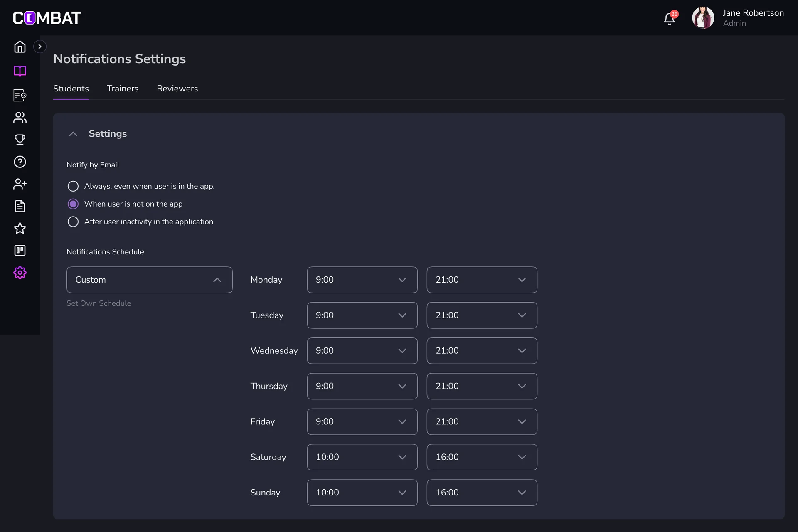
Task: Click the COMBAT logo
Action: [47, 18]
